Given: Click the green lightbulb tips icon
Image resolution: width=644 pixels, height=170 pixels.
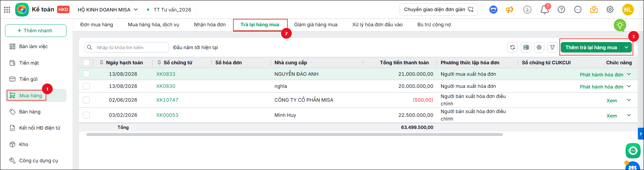Looking at the screenshot, I should pos(620,25).
